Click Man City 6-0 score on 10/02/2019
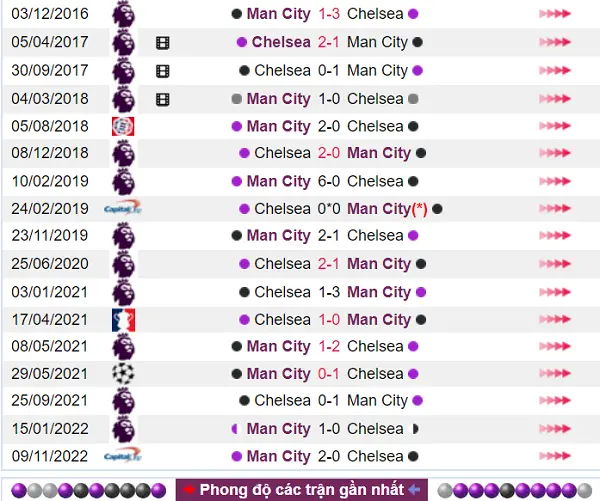The image size is (600, 501). point(329,181)
